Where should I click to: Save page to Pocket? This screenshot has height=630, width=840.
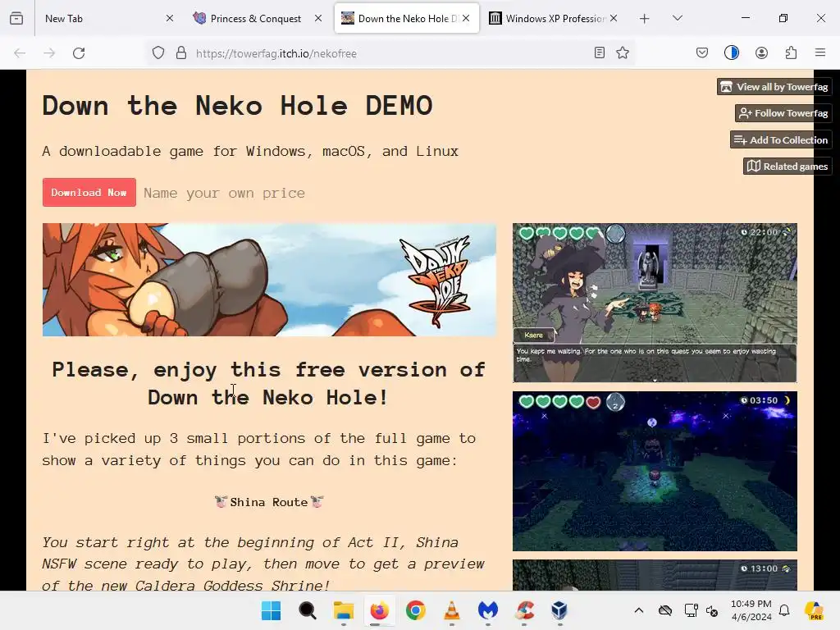[x=702, y=52]
